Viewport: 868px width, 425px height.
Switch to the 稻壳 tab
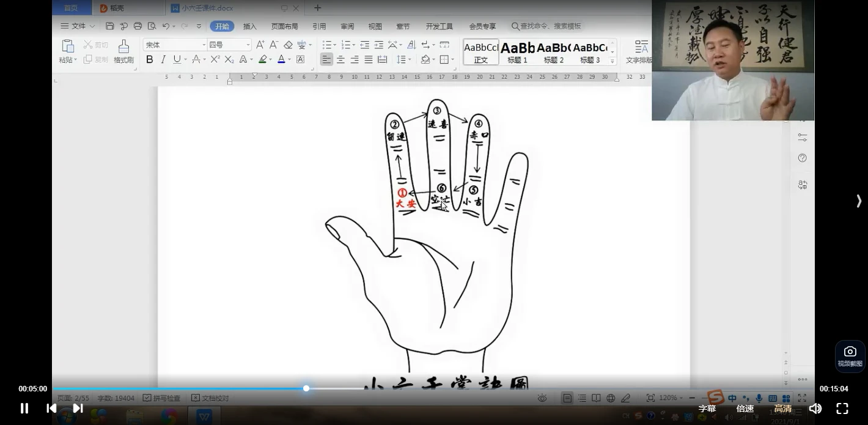click(117, 8)
